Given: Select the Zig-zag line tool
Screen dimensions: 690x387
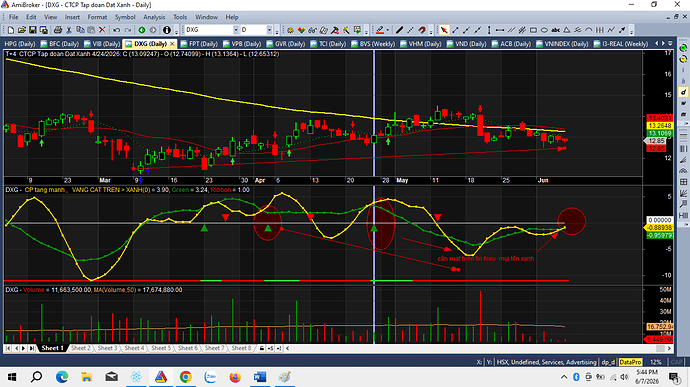Looking at the screenshot, I should (x=611, y=30).
